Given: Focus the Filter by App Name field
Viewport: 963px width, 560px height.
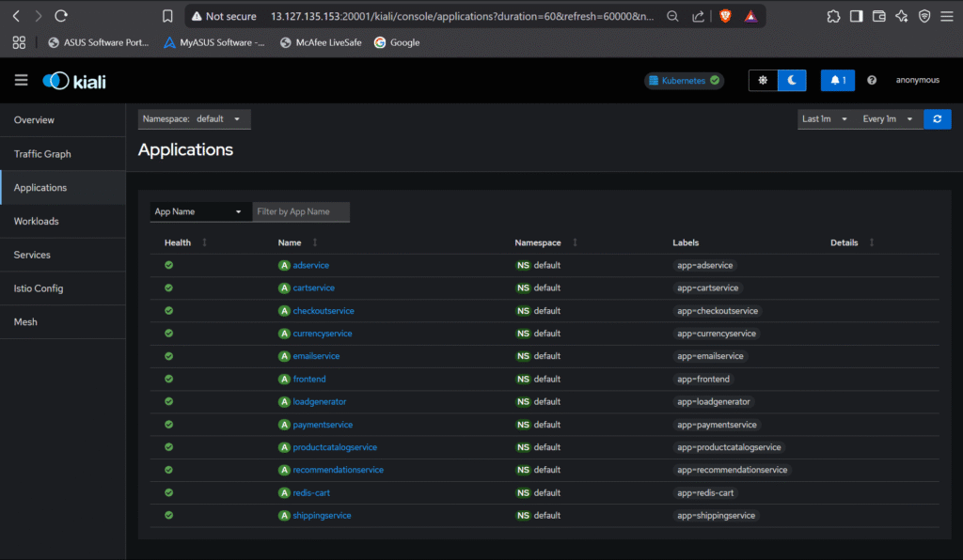Looking at the screenshot, I should tap(301, 211).
